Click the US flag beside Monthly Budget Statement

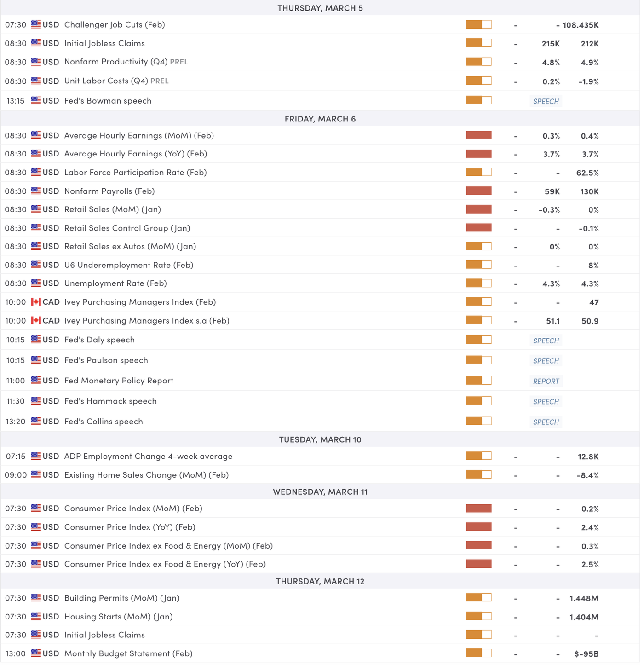(36, 653)
